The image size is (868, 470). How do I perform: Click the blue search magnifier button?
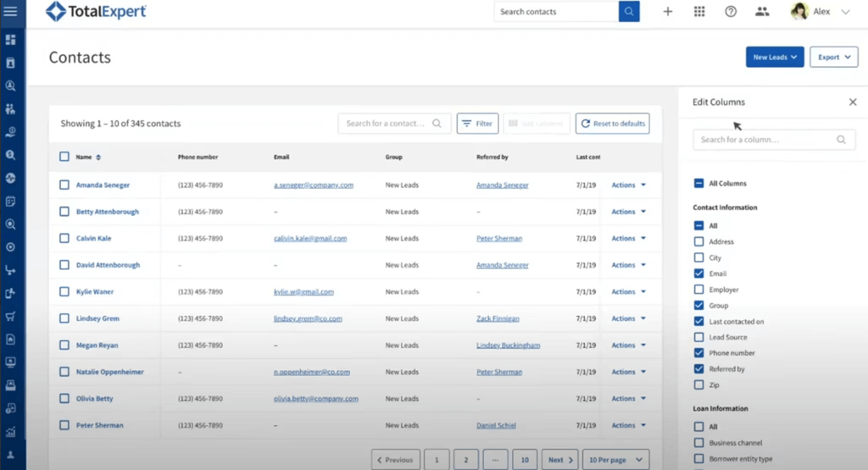coord(629,12)
